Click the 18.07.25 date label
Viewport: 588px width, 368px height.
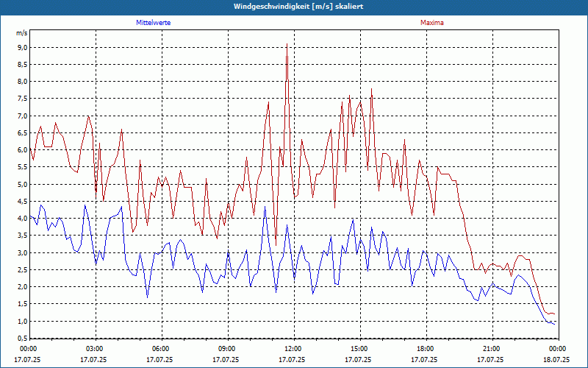tap(556, 359)
